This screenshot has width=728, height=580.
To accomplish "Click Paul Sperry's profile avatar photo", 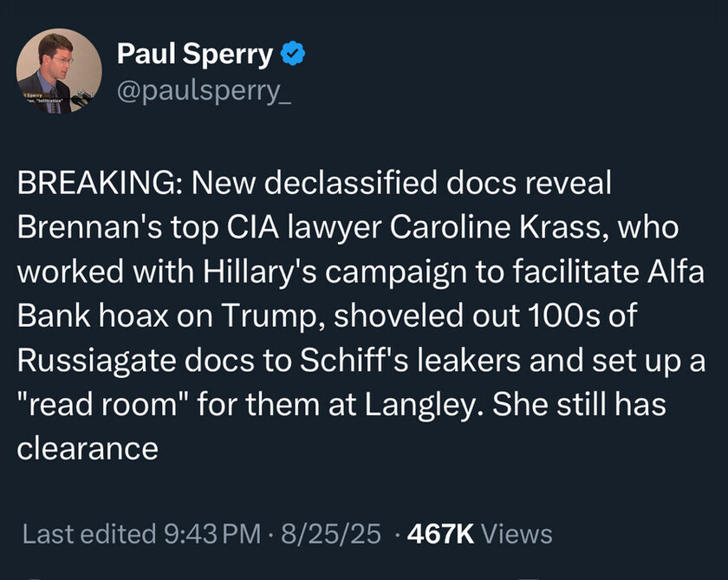I will [x=59, y=71].
